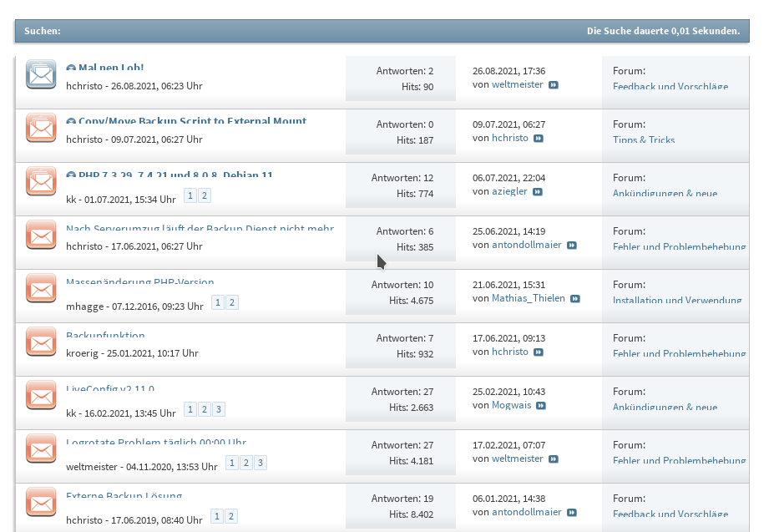The width and height of the screenshot is (774, 532).
Task: Click first-new-post icon before PHP 7.3.29 title
Action: 71,175
